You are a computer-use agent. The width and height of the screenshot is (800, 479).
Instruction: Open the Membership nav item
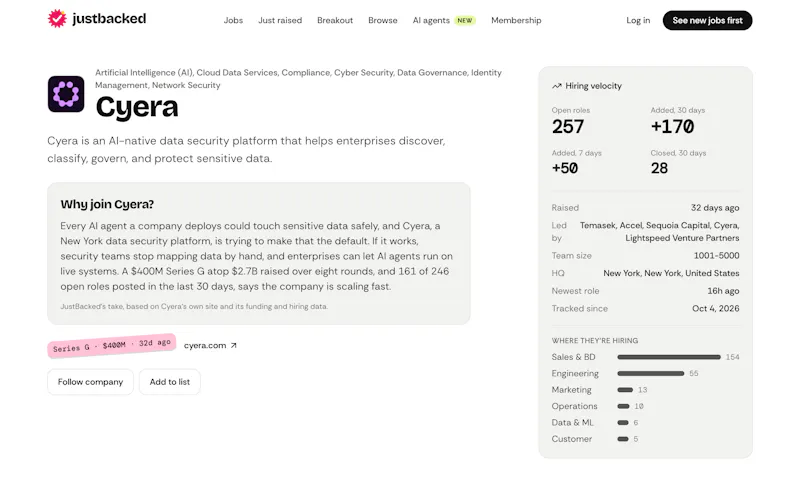pyautogui.click(x=516, y=20)
